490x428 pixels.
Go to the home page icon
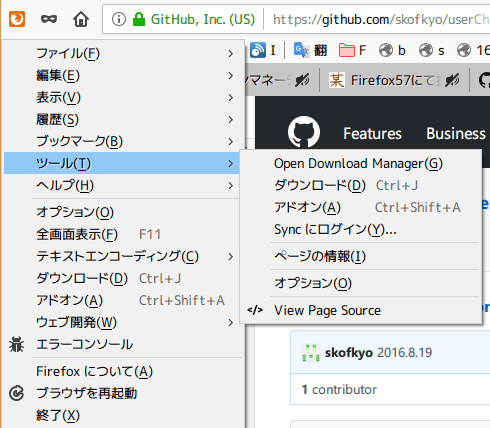[x=81, y=19]
